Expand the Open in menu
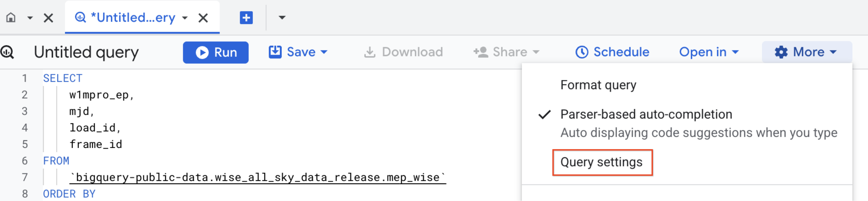The height and width of the screenshot is (201, 868). tap(709, 52)
